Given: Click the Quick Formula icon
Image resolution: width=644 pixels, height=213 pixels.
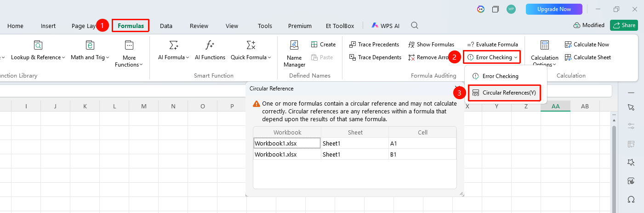Looking at the screenshot, I should pyautogui.click(x=251, y=45).
